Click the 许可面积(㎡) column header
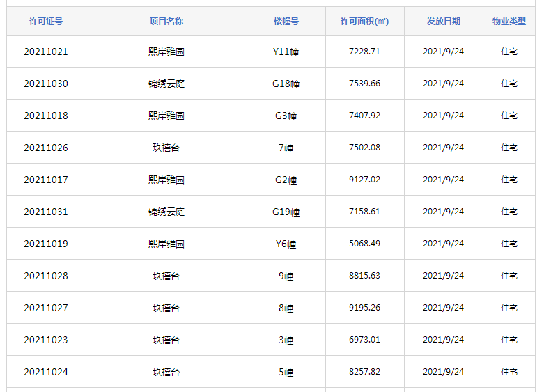The image size is (544, 392). (364, 21)
